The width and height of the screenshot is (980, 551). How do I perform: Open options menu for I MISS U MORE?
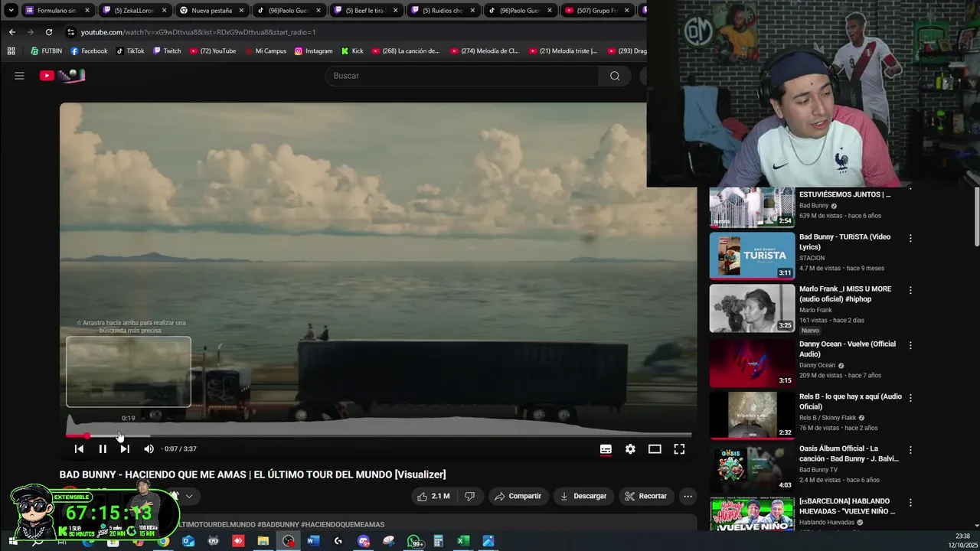(x=910, y=291)
